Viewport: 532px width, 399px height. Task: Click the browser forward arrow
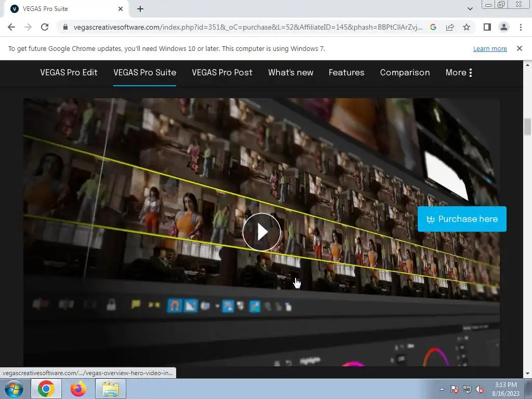pos(28,27)
